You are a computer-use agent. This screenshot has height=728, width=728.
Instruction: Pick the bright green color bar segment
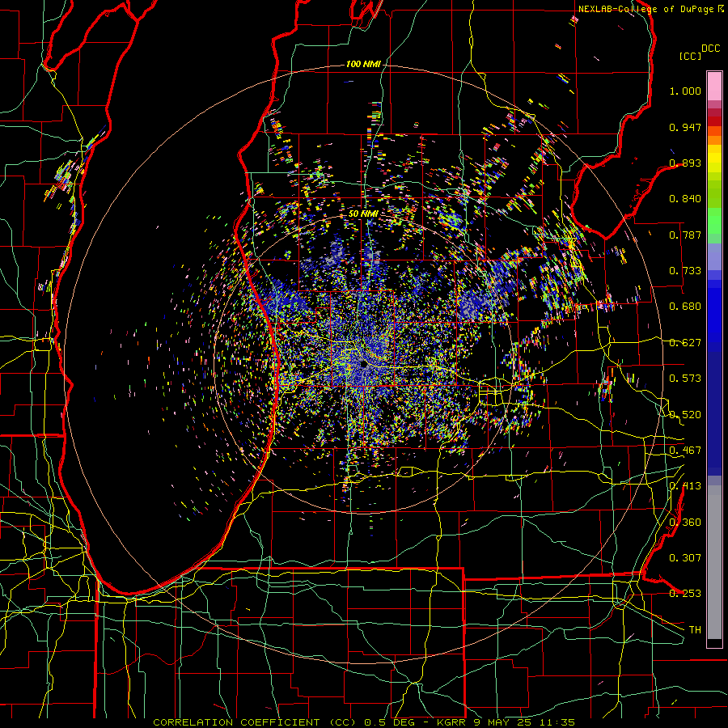click(714, 221)
